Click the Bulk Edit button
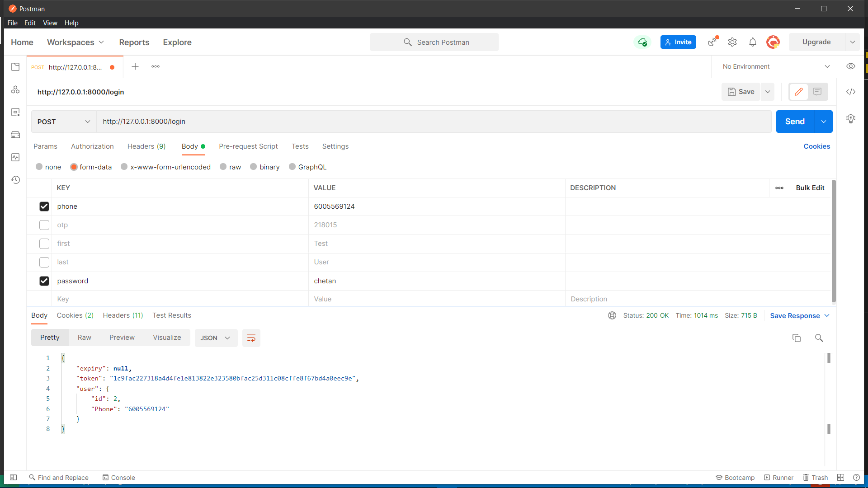Viewport: 868px width, 488px height. [810, 187]
